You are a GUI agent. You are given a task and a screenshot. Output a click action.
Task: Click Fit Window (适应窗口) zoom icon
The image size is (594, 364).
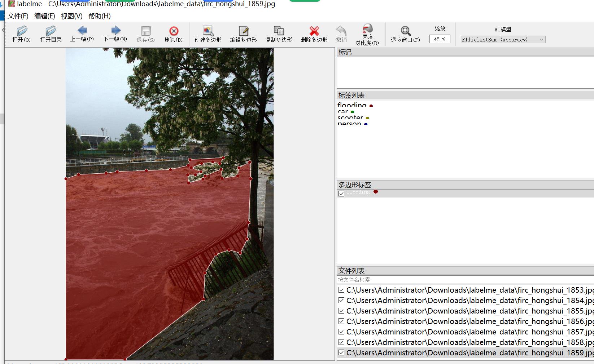pyautogui.click(x=405, y=34)
